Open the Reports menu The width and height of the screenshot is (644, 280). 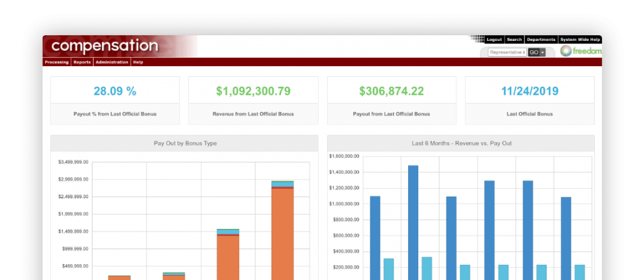point(82,62)
